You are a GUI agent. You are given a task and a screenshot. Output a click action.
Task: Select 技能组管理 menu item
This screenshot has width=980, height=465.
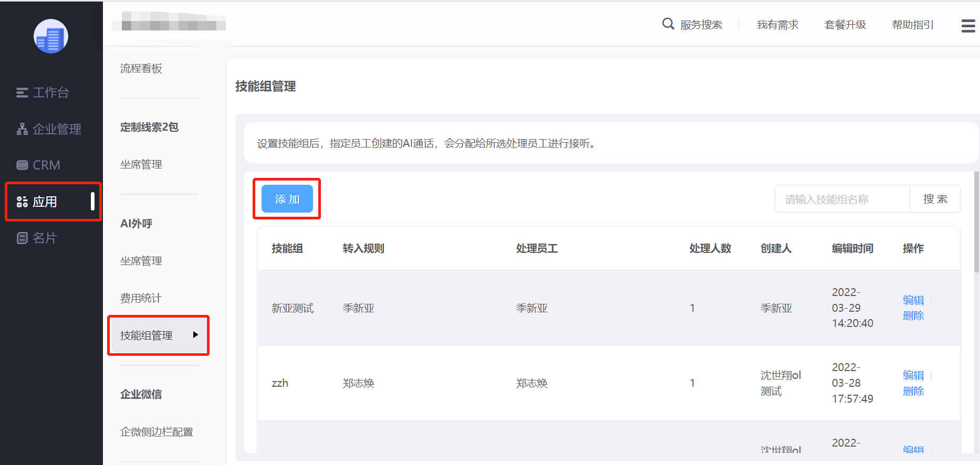tap(158, 335)
